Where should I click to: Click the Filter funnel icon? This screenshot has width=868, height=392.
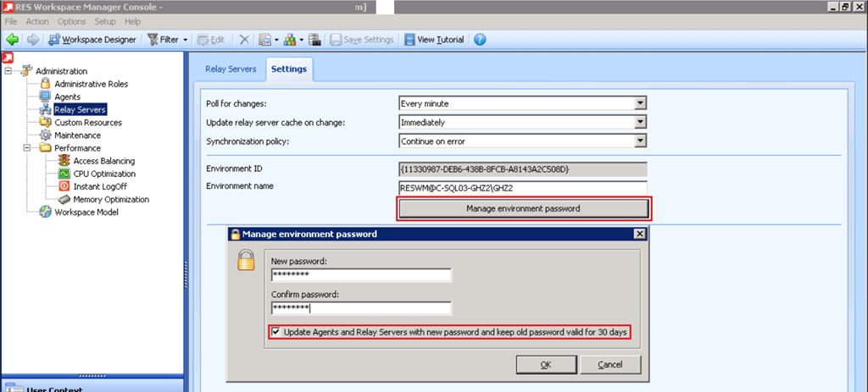pyautogui.click(x=153, y=40)
